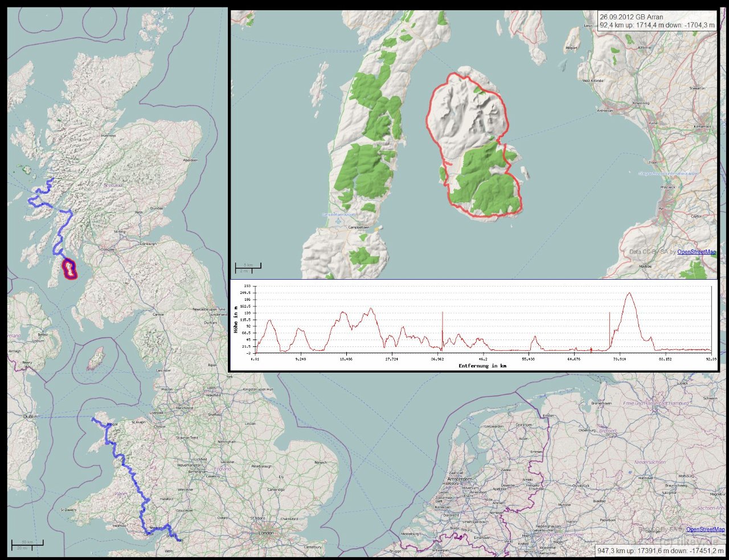Click the elevation profile's highest peak
The width and height of the screenshot is (729, 560).
[x=629, y=293]
